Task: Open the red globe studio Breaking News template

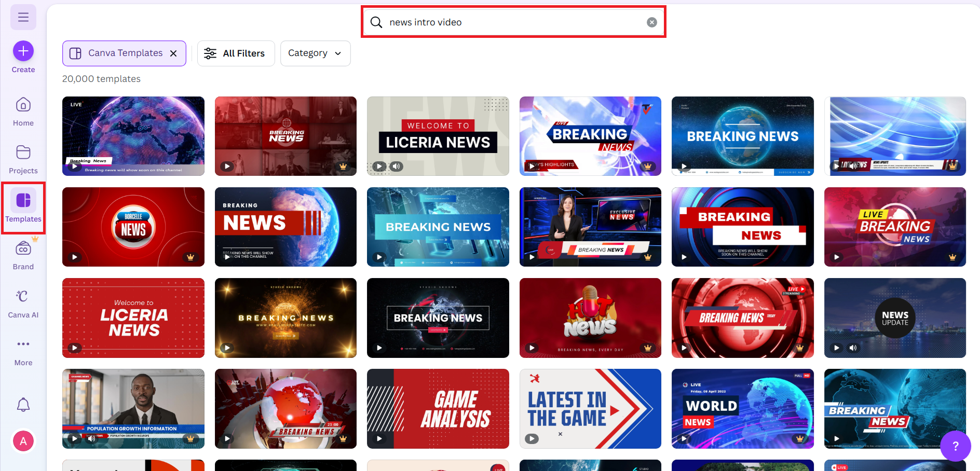Action: click(x=285, y=409)
